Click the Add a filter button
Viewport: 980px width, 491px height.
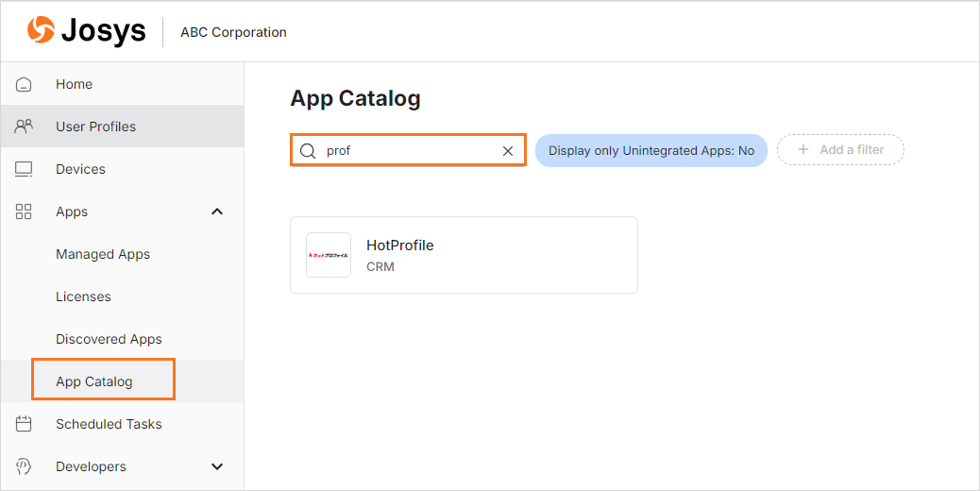click(840, 150)
